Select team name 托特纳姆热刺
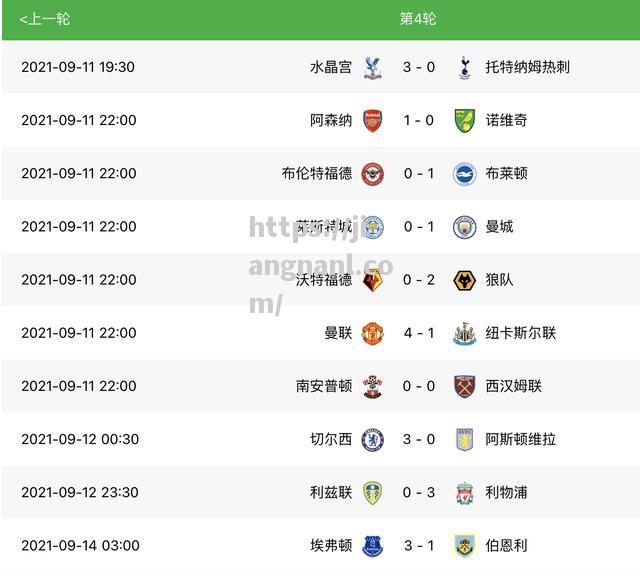The image size is (640, 576). (527, 67)
